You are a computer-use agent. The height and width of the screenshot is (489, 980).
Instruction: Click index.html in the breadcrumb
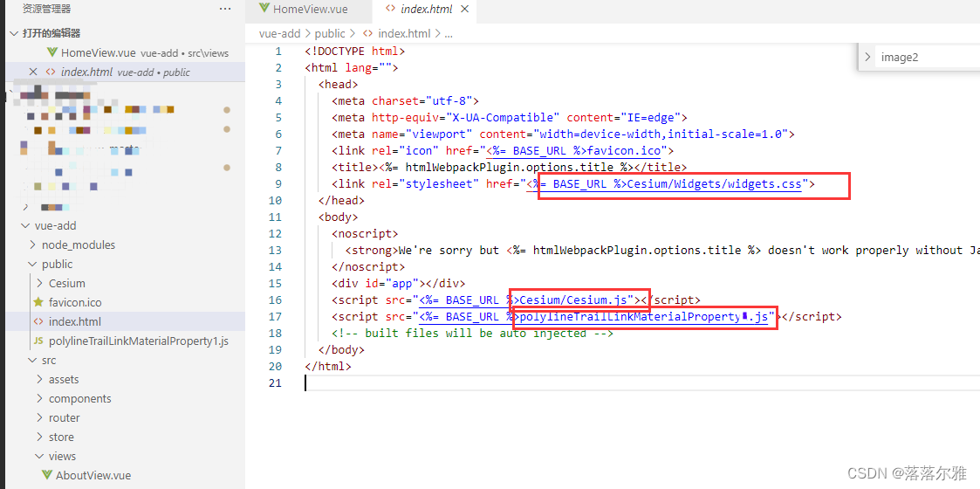(404, 34)
